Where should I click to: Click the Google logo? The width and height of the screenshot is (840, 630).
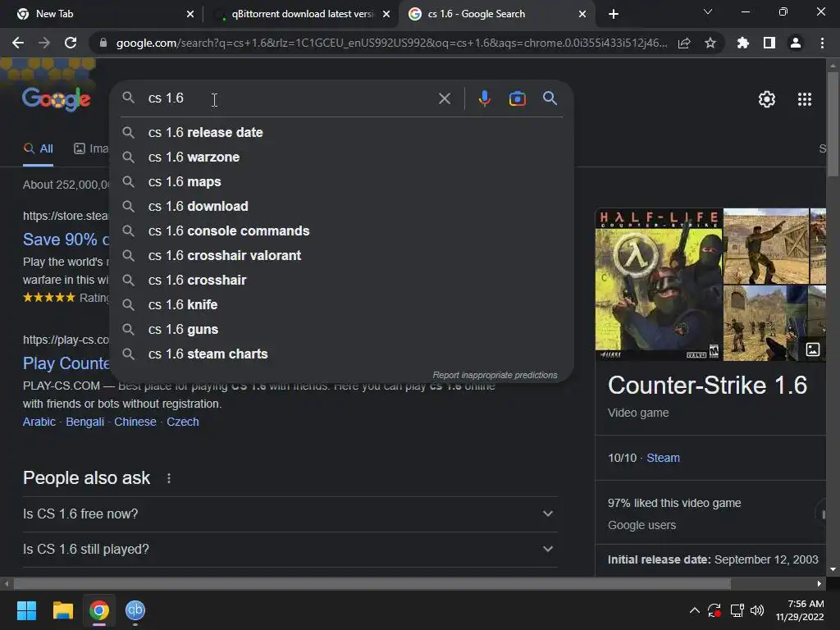click(57, 99)
